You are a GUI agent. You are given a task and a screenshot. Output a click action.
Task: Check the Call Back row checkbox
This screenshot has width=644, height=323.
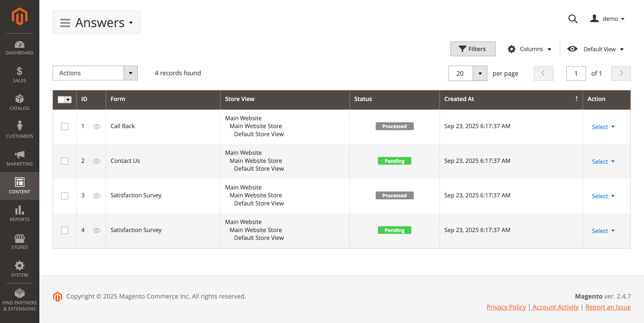(64, 126)
